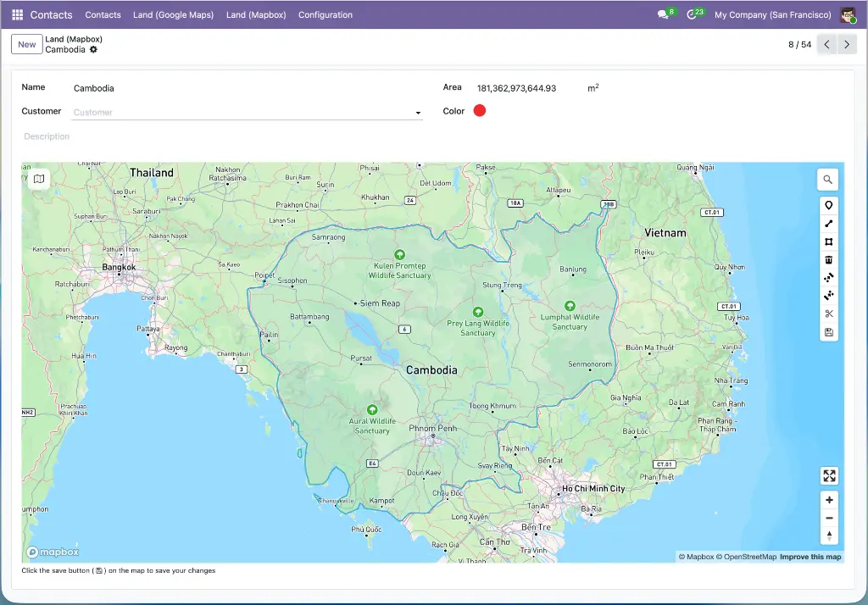Screen dimensions: 868x605
Task: Open the user avatar menu
Action: pyautogui.click(x=848, y=15)
